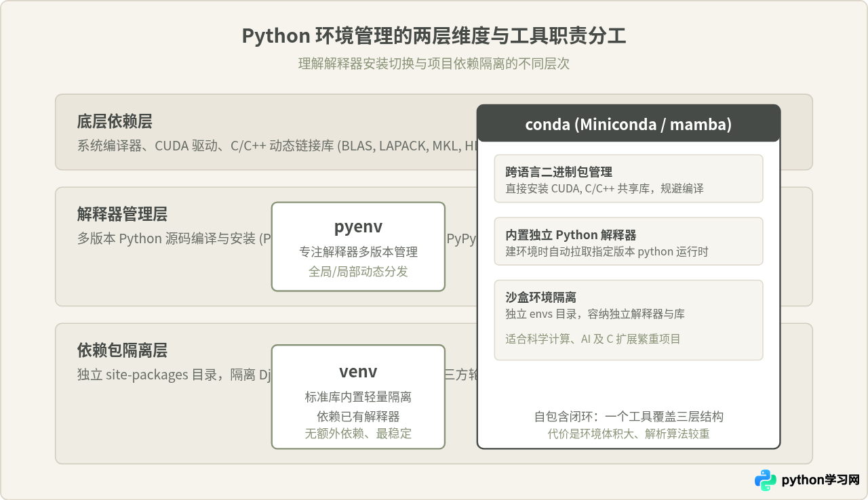The width and height of the screenshot is (868, 500).
Task: Click the 独立 site-packages 目录 description line
Action: tap(174, 375)
